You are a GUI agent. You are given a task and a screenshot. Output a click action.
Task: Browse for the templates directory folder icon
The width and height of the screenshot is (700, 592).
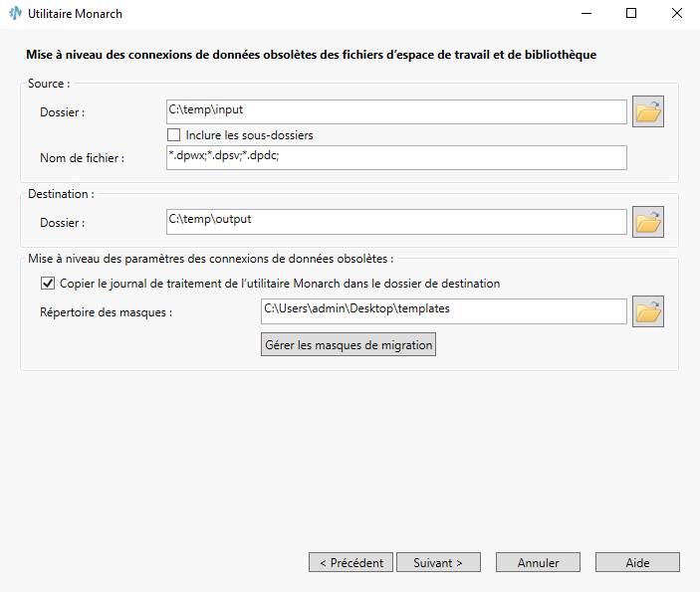[x=648, y=311]
